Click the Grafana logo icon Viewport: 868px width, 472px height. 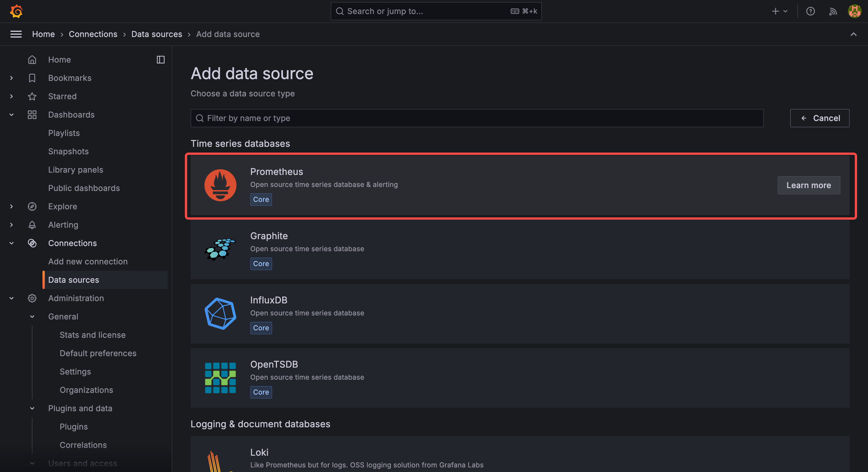coord(16,11)
